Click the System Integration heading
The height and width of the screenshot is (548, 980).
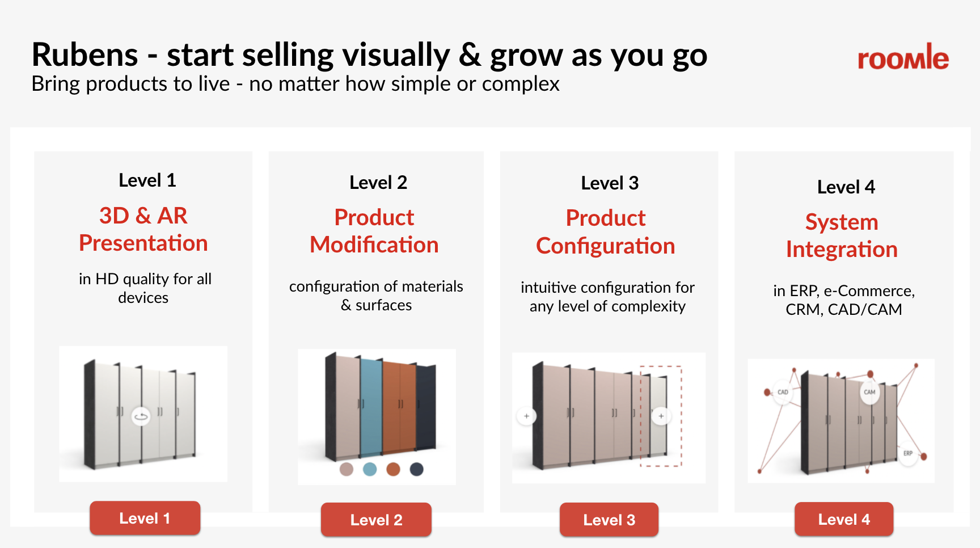(x=842, y=235)
